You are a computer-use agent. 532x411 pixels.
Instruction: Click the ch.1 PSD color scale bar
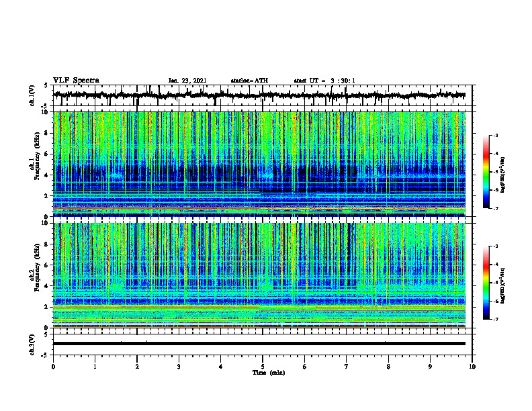point(486,172)
